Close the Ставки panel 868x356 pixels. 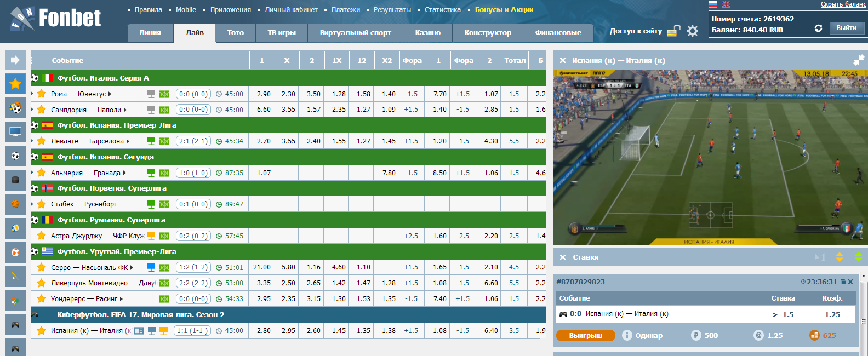(563, 257)
